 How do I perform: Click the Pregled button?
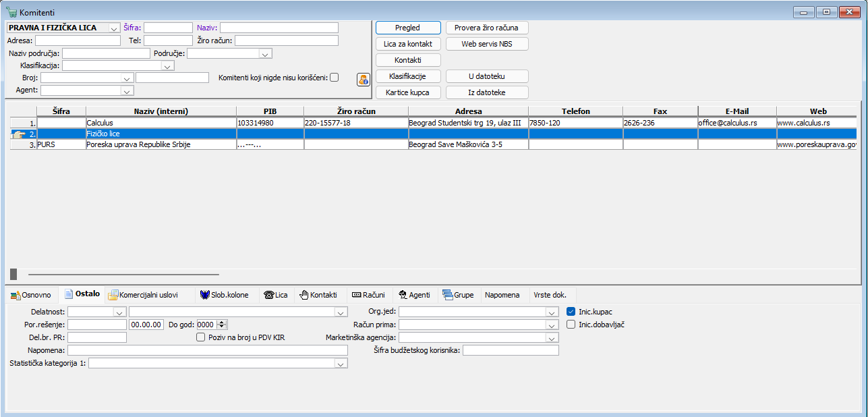(x=408, y=28)
